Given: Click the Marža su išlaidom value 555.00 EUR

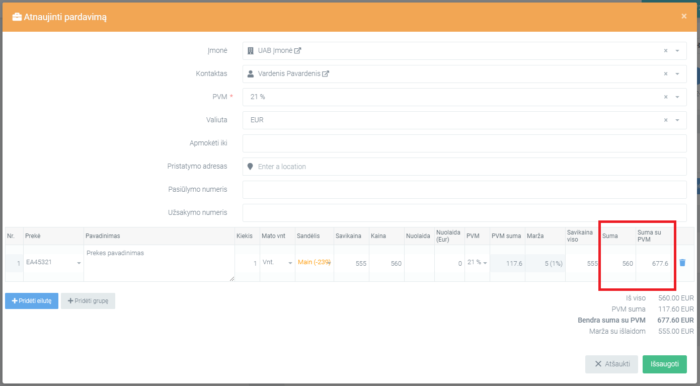Looking at the screenshot, I should (x=676, y=331).
